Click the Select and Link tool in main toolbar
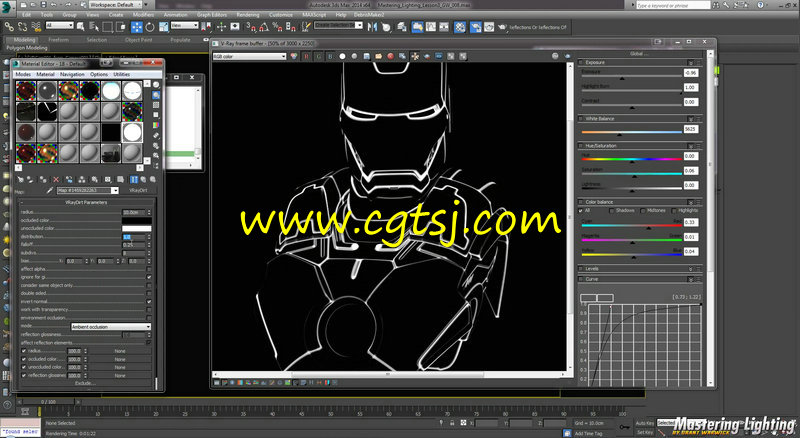This screenshot has height=438, width=800. pos(9,26)
